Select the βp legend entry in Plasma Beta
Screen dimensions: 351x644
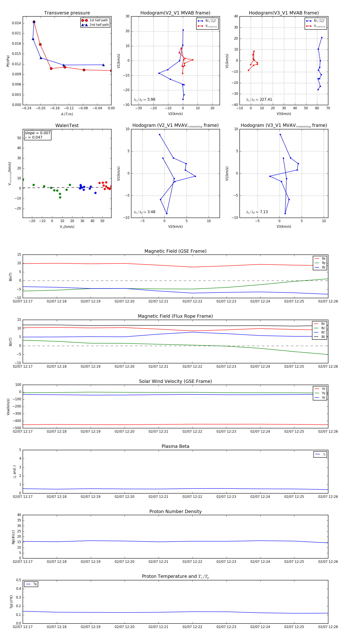pyautogui.click(x=321, y=454)
